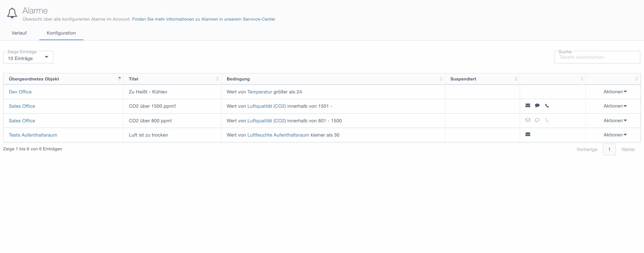
Task: Click SMS bubble icon in CO2 über 1500 ppm row
Action: (537, 106)
